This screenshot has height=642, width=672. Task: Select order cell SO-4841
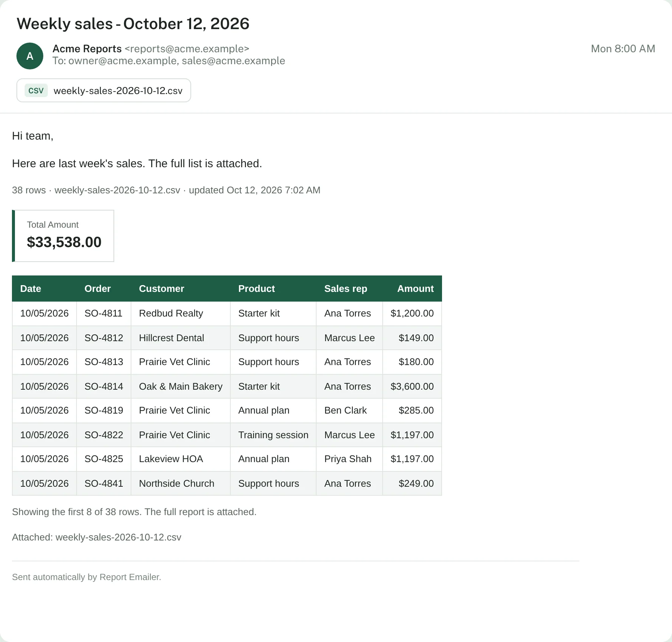[x=104, y=483]
